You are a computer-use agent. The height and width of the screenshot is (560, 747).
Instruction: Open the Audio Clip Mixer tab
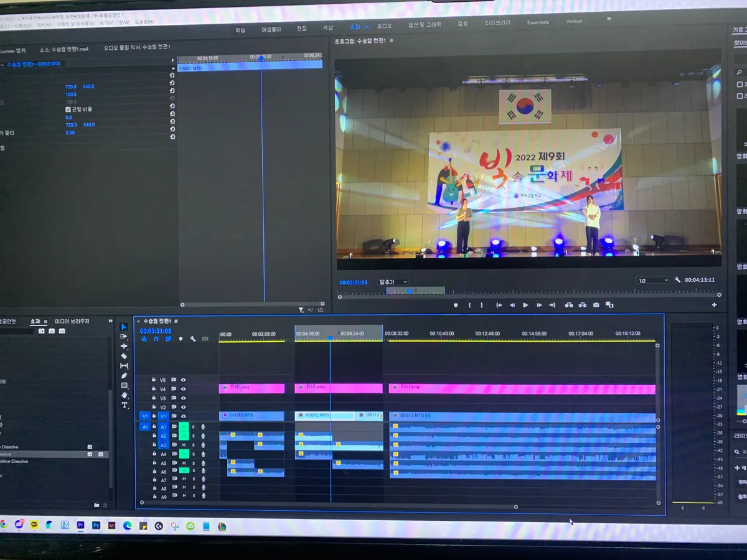coord(137,47)
